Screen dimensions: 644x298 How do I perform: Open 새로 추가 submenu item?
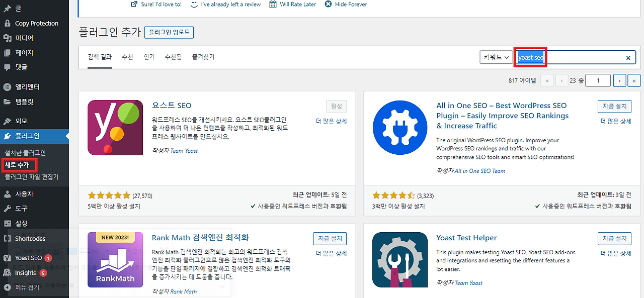[x=17, y=165]
